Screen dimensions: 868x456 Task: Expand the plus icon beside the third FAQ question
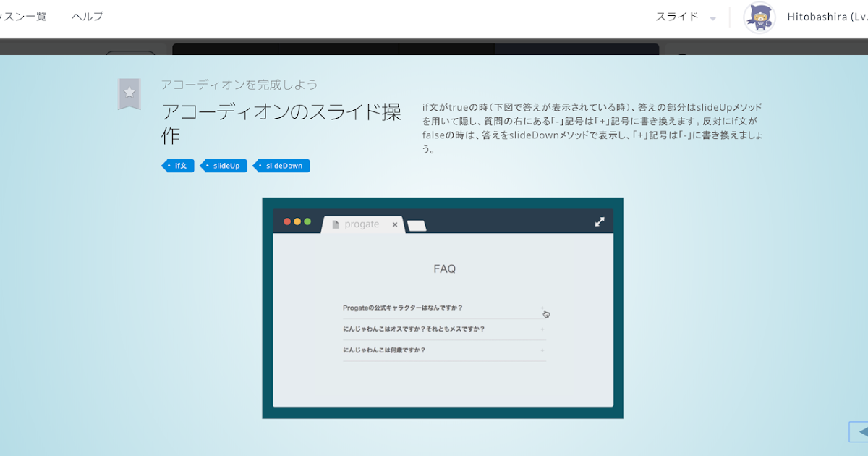pyautogui.click(x=541, y=350)
